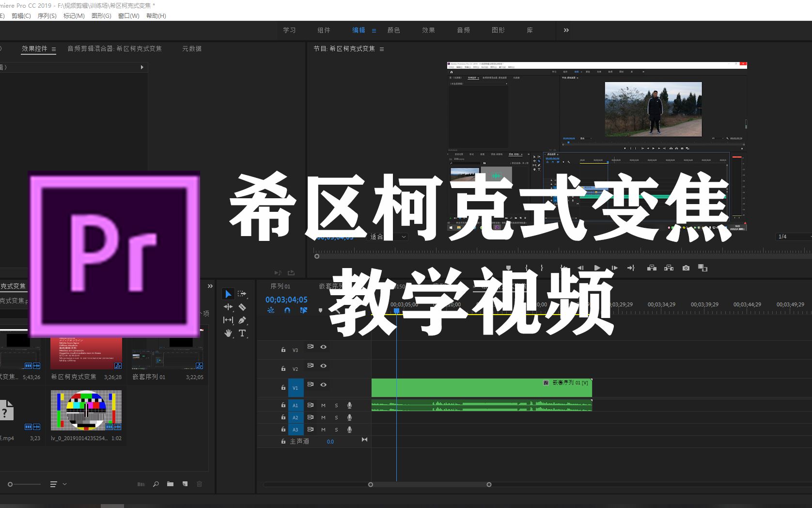Switch to the 颜色 workspace tab

click(393, 30)
